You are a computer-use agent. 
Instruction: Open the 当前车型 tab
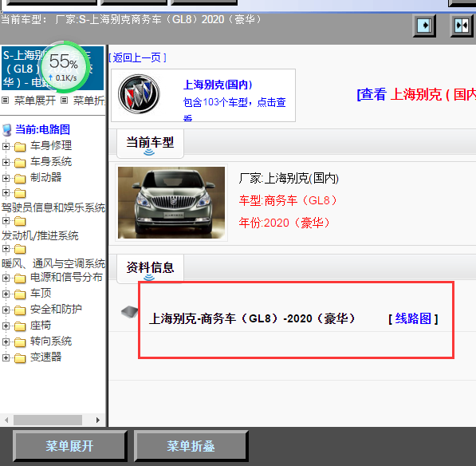pos(150,143)
